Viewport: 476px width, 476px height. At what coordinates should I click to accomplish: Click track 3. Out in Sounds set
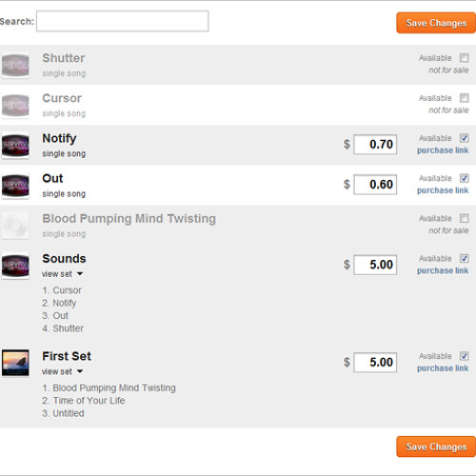pyautogui.click(x=55, y=316)
